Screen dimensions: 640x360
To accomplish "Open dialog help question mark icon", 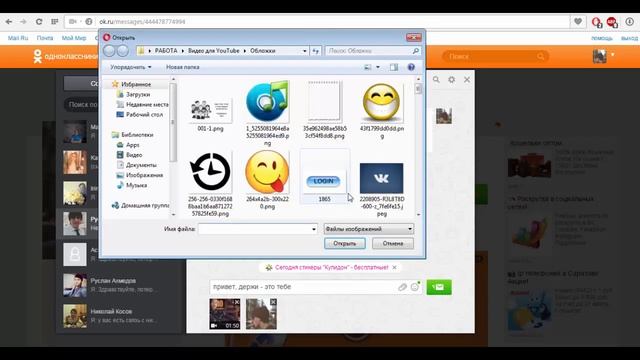I will click(411, 67).
